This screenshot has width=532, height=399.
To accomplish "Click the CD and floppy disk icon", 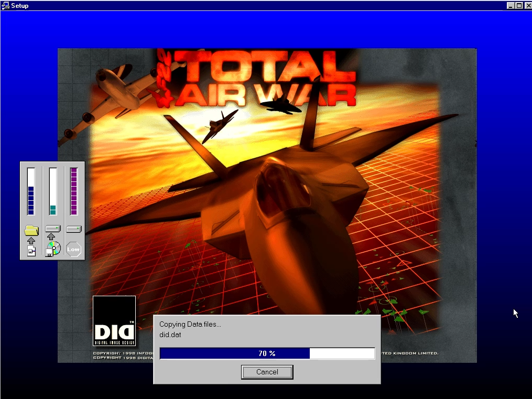I will 53,249.
